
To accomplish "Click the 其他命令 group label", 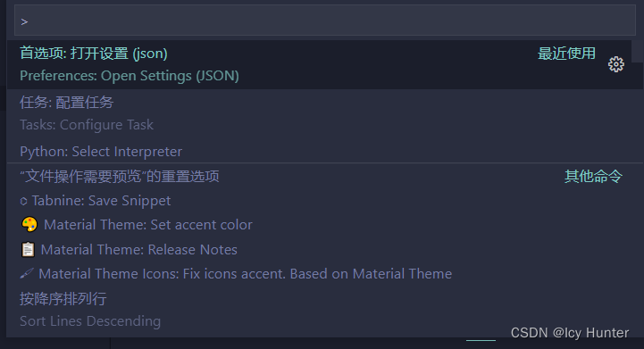I will pyautogui.click(x=593, y=177).
